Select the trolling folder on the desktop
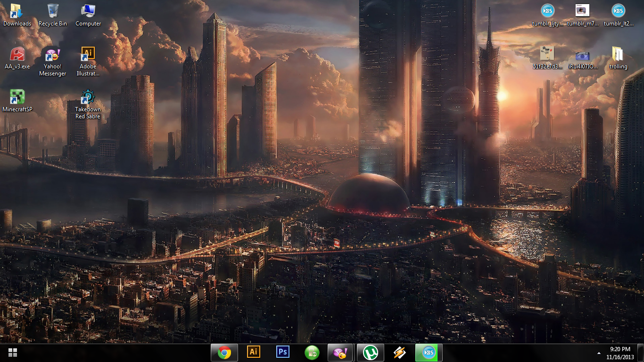The image size is (644, 362). (x=618, y=58)
